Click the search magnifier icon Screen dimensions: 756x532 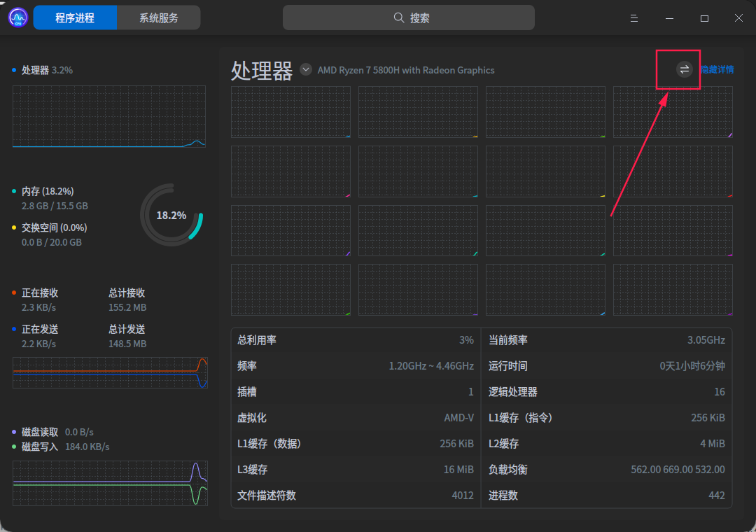(x=398, y=17)
